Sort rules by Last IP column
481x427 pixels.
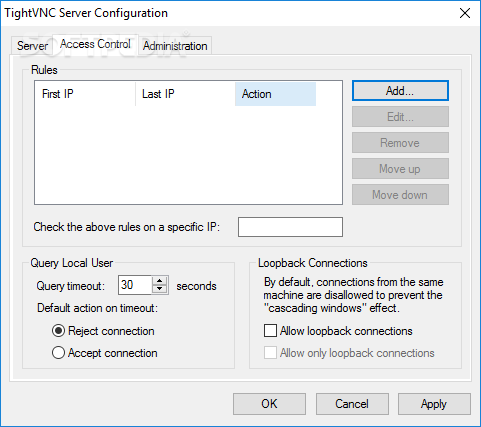[185, 94]
